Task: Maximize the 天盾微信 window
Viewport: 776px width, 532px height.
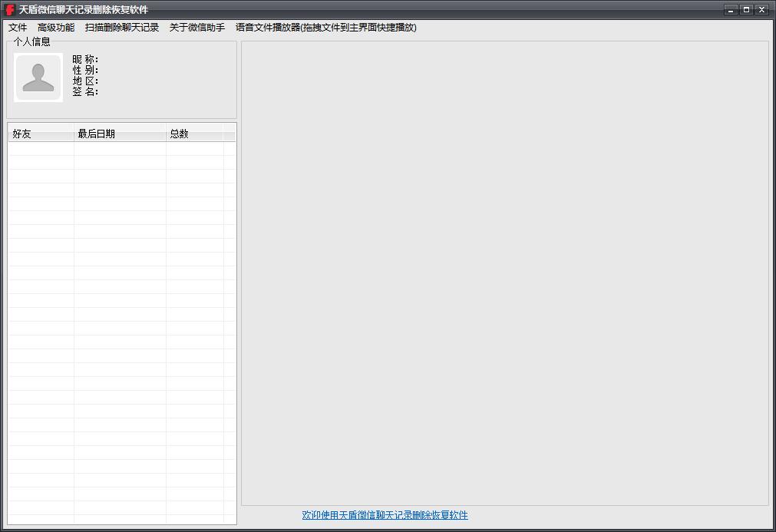Action: click(x=746, y=9)
